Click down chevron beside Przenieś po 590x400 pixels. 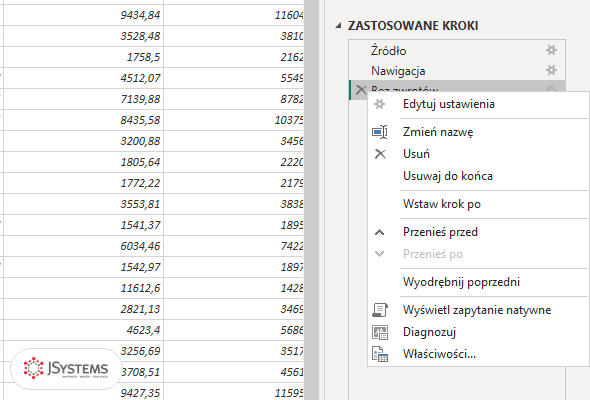380,254
